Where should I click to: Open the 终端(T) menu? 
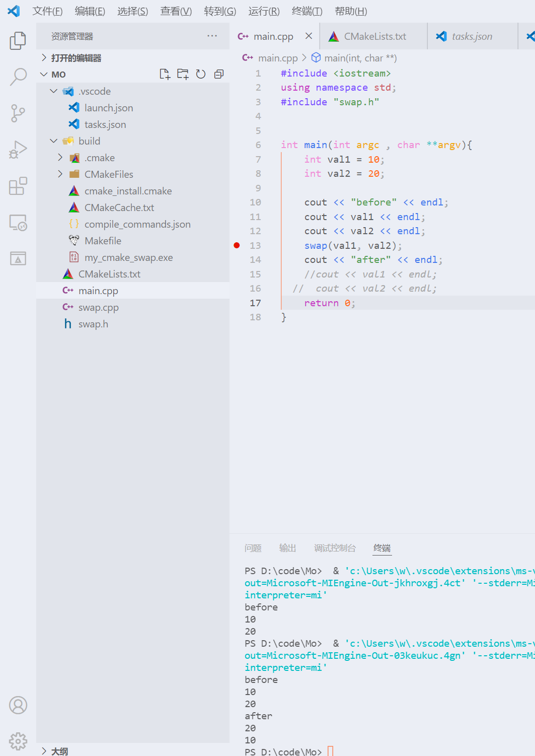(307, 11)
